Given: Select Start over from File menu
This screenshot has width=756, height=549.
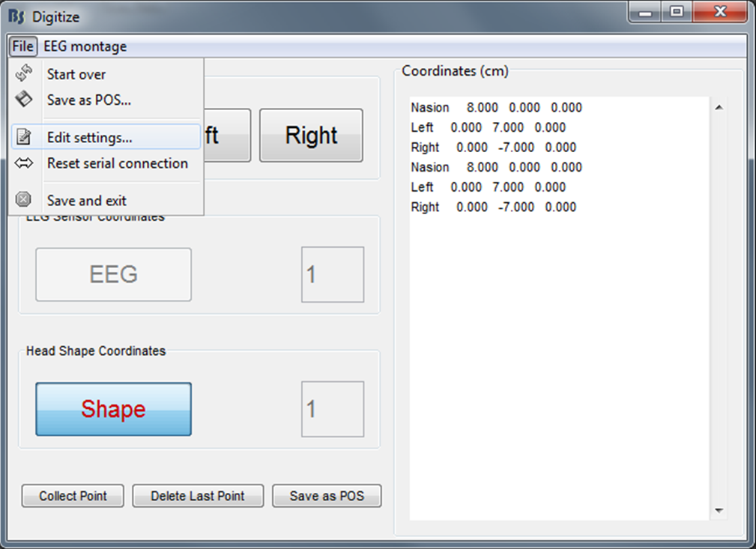Looking at the screenshot, I should 76,74.
